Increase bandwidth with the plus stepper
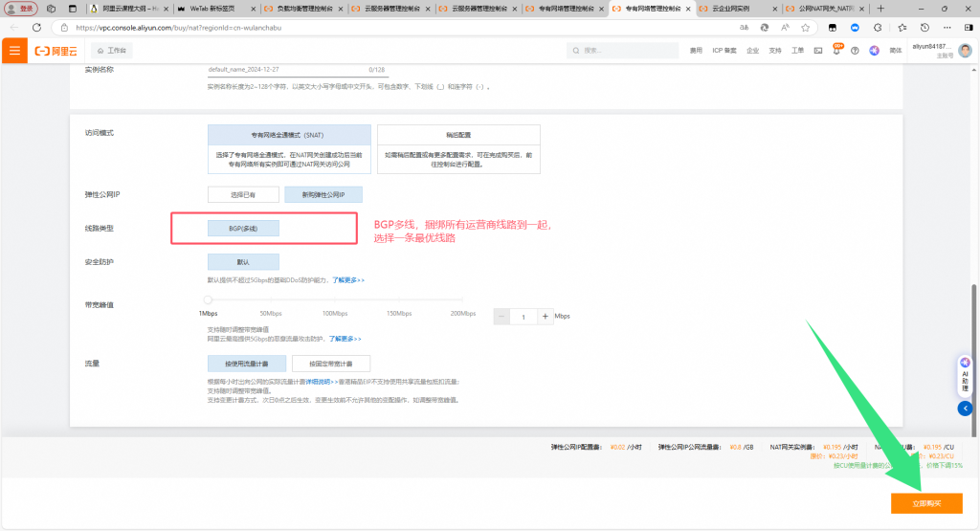Image resolution: width=980 pixels, height=531 pixels. (x=546, y=317)
